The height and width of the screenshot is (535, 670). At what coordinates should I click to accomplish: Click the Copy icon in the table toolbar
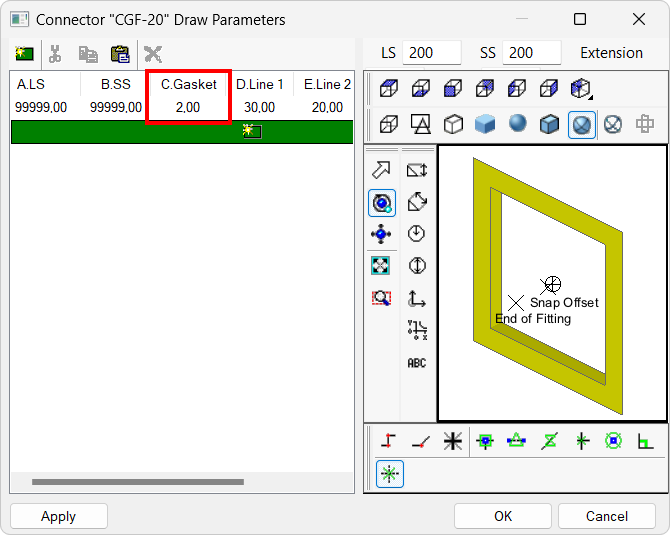[88, 54]
